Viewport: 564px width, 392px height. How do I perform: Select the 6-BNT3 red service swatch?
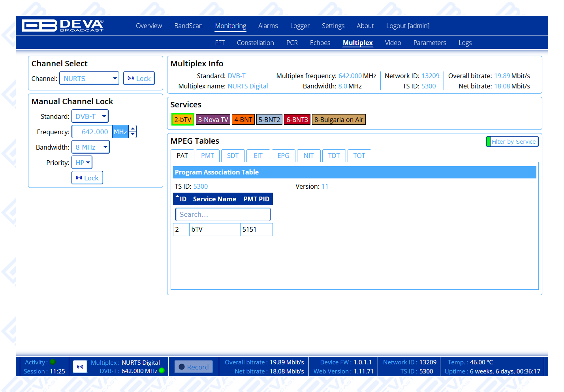(297, 120)
